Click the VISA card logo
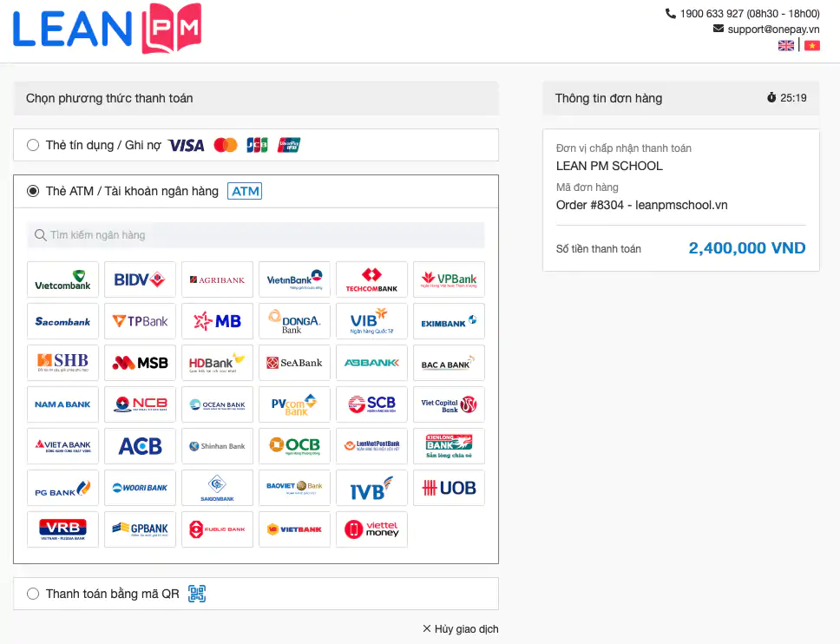Viewport: 840px width, 644px height. [x=186, y=145]
